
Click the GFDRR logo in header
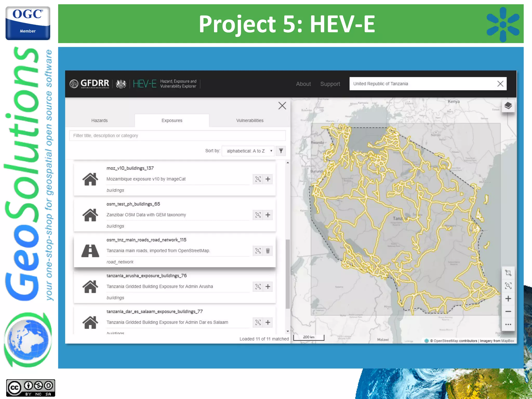90,84
